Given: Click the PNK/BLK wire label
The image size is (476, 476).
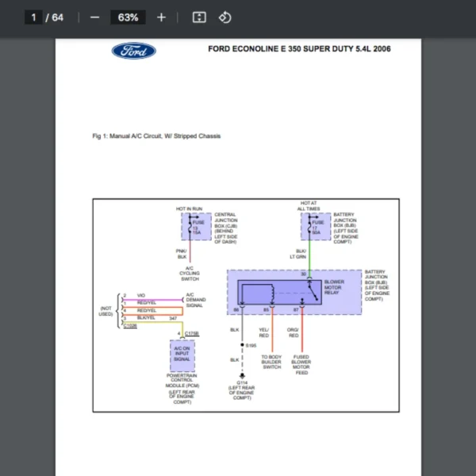Looking at the screenshot, I should (182, 254).
